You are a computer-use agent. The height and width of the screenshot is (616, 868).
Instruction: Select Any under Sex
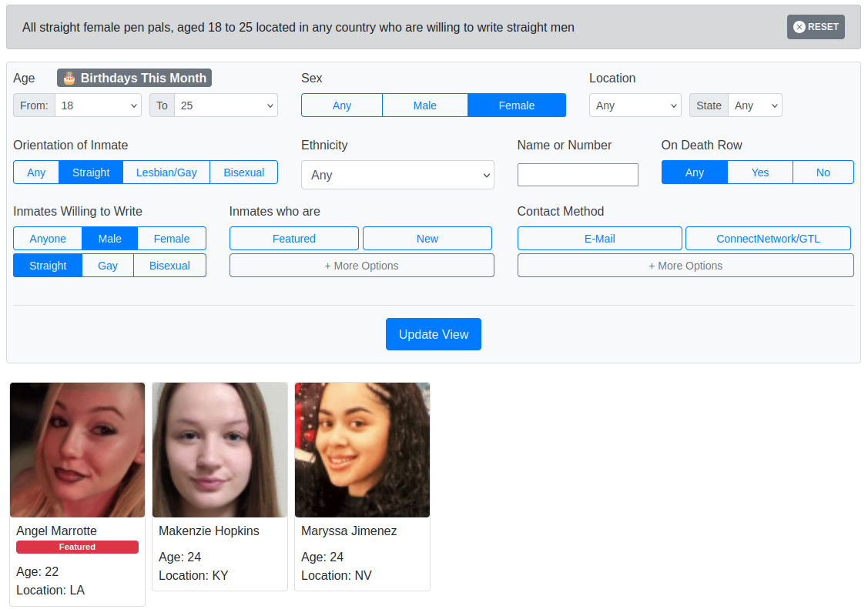point(341,105)
